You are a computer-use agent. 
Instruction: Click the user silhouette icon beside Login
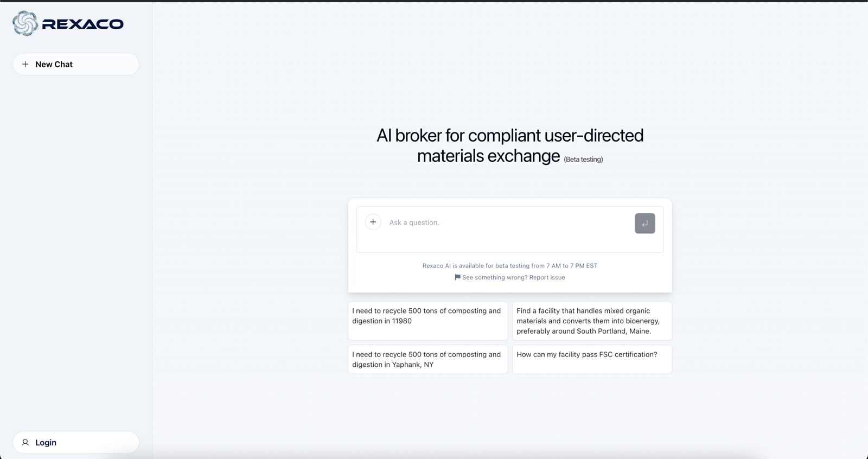tap(25, 442)
